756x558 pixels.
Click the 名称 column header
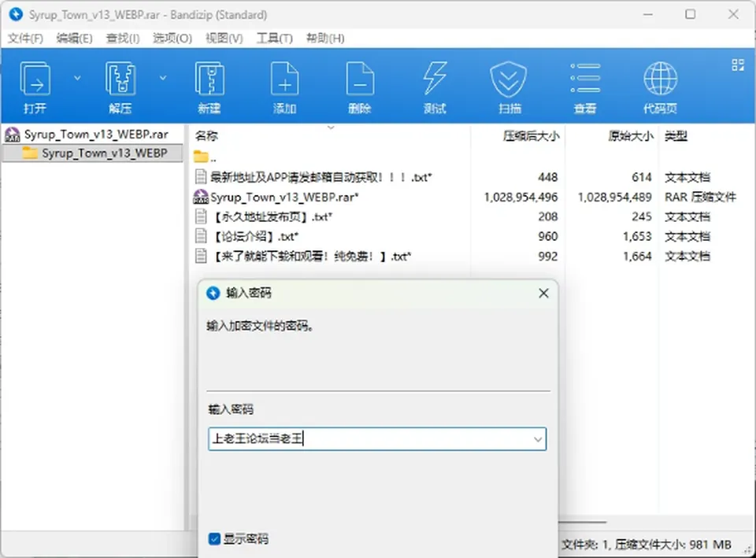pos(206,136)
